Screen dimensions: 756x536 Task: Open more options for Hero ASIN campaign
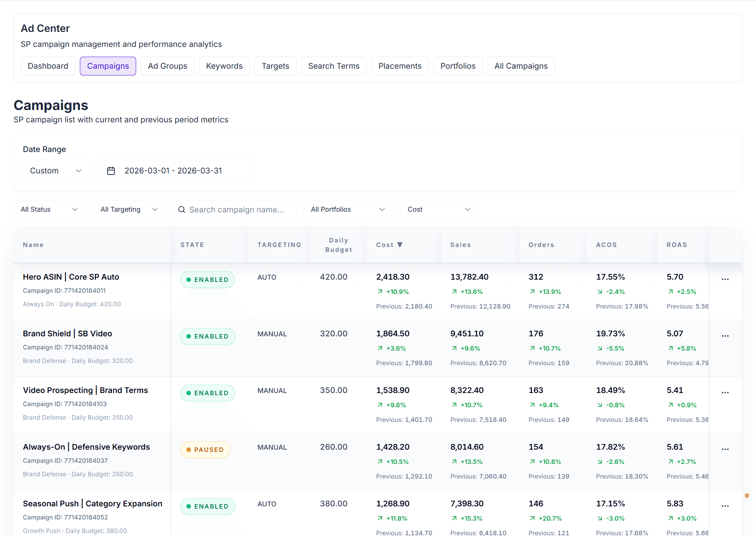[x=725, y=279]
